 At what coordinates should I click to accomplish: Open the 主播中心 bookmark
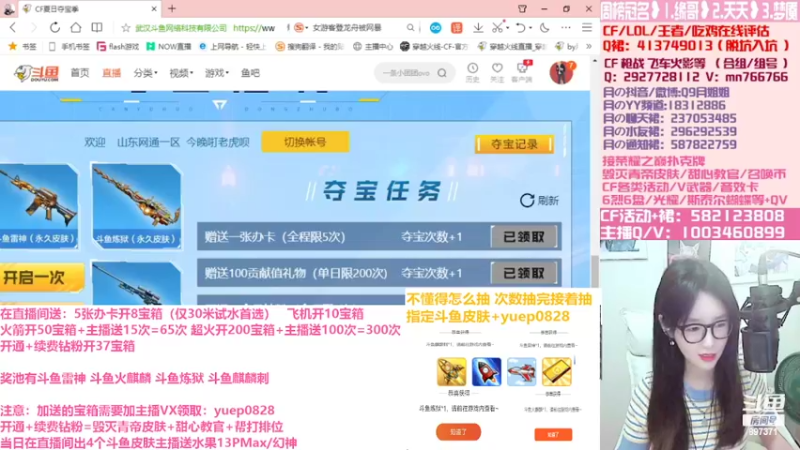(373, 46)
